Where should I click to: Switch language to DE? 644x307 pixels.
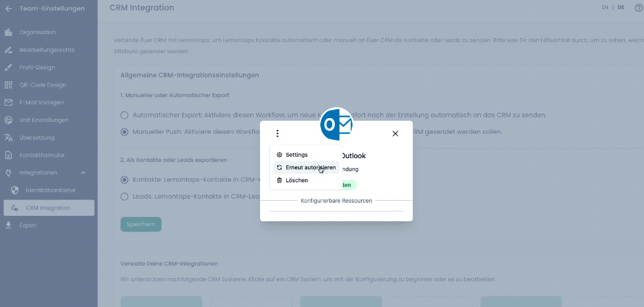[621, 7]
